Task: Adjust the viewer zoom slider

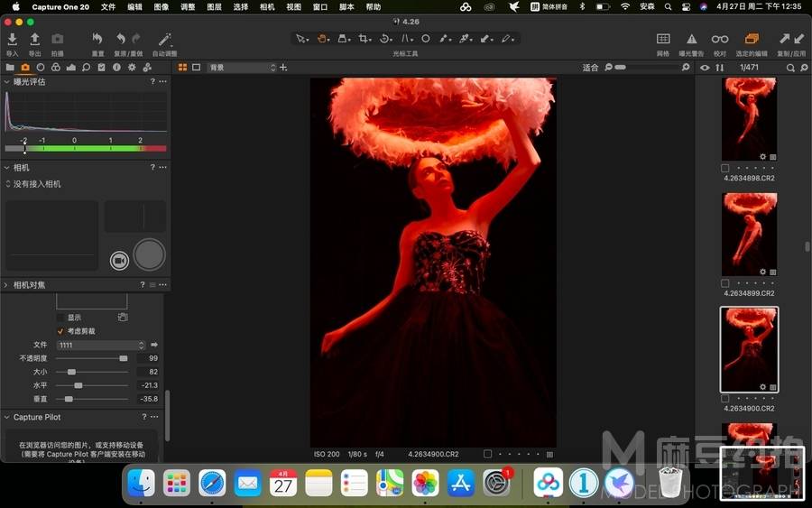Action: (647, 68)
